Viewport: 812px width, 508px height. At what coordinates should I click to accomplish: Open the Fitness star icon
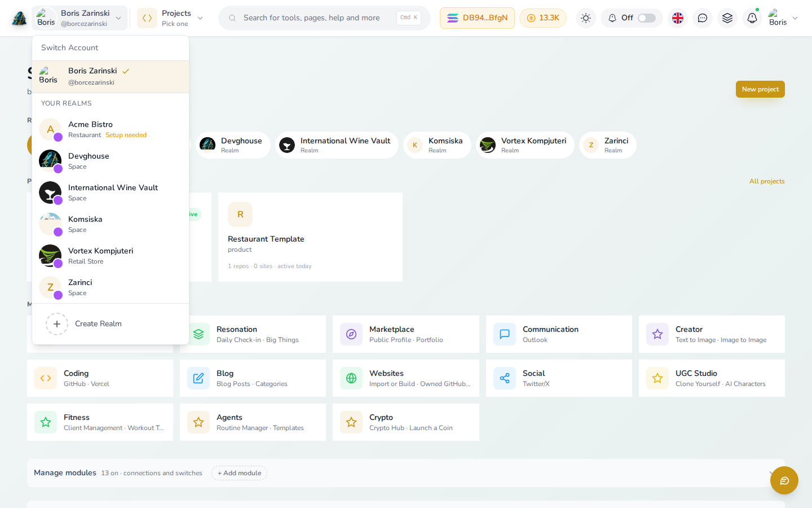[x=46, y=422]
